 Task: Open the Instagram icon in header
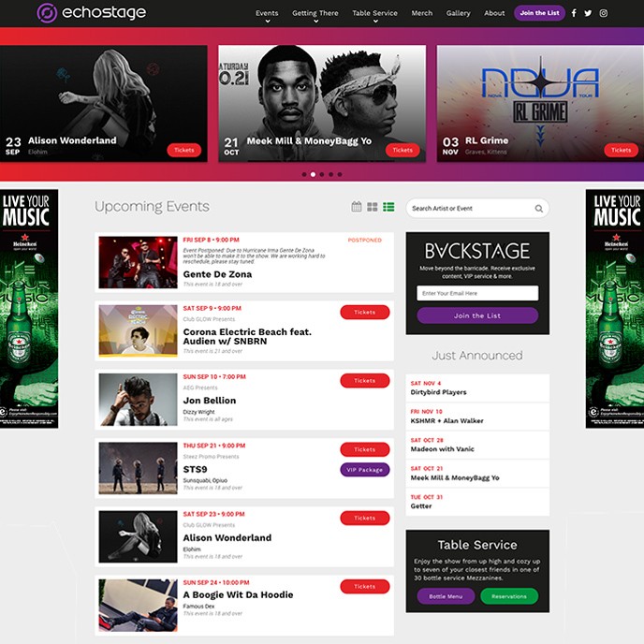[x=604, y=13]
